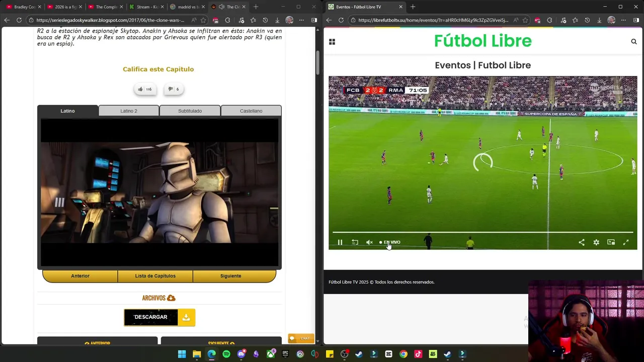Open the Windows Start menu

[182, 354]
